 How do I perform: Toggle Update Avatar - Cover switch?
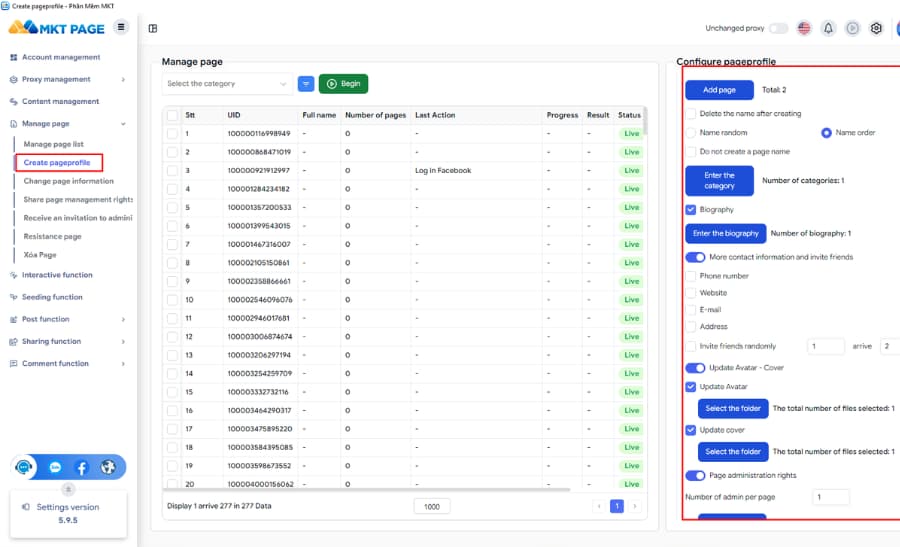695,368
